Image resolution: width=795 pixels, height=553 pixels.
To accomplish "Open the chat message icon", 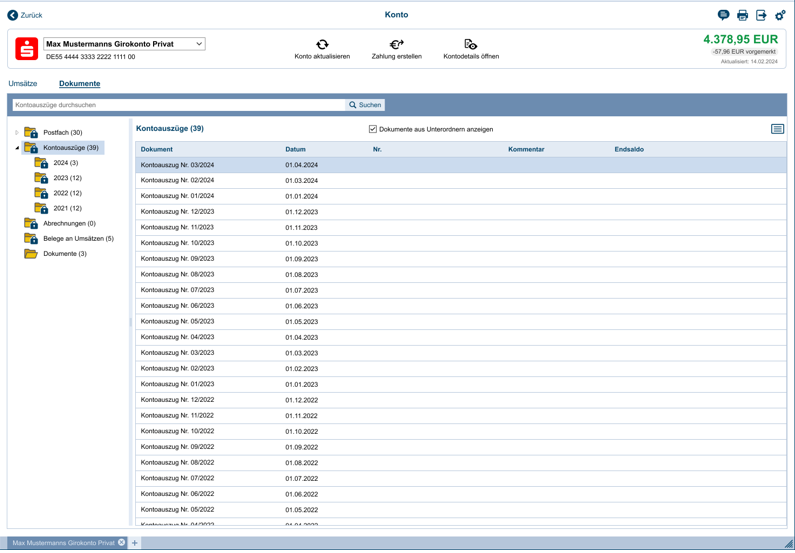I will pos(724,15).
